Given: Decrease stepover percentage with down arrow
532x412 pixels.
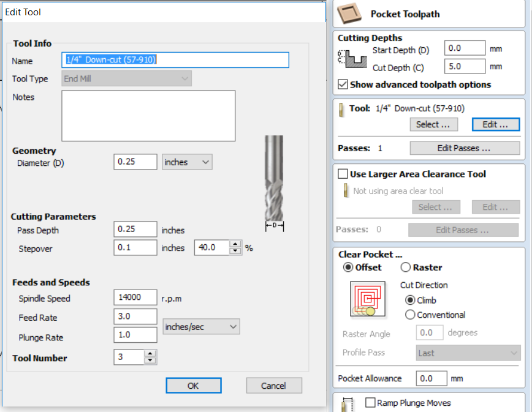Looking at the screenshot, I should [235, 251].
